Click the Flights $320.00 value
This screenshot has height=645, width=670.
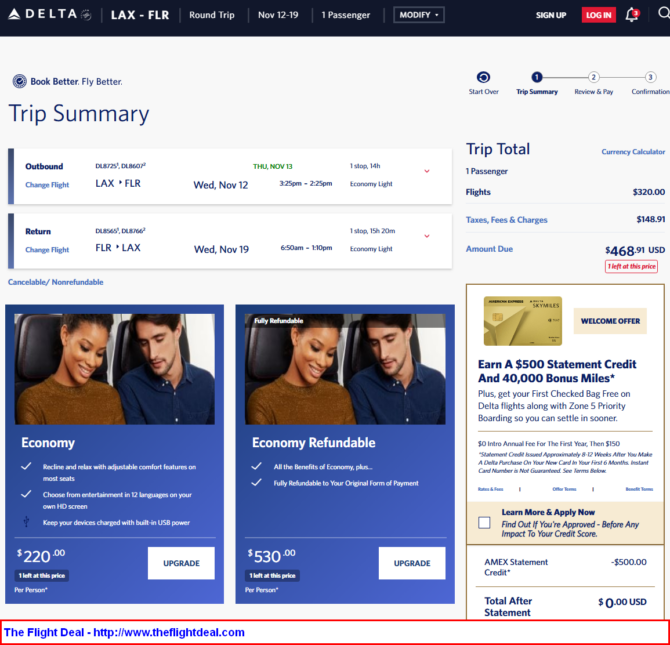pos(649,192)
